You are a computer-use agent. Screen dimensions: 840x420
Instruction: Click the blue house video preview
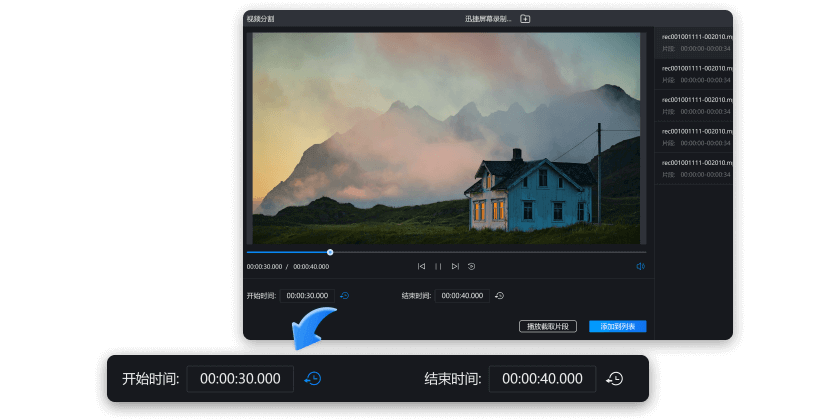[x=443, y=138]
